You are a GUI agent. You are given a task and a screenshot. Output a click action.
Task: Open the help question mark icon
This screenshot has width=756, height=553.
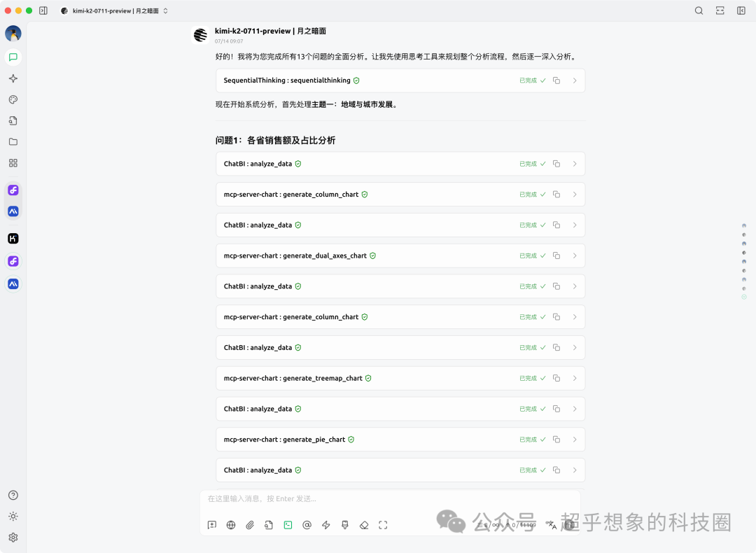click(13, 495)
